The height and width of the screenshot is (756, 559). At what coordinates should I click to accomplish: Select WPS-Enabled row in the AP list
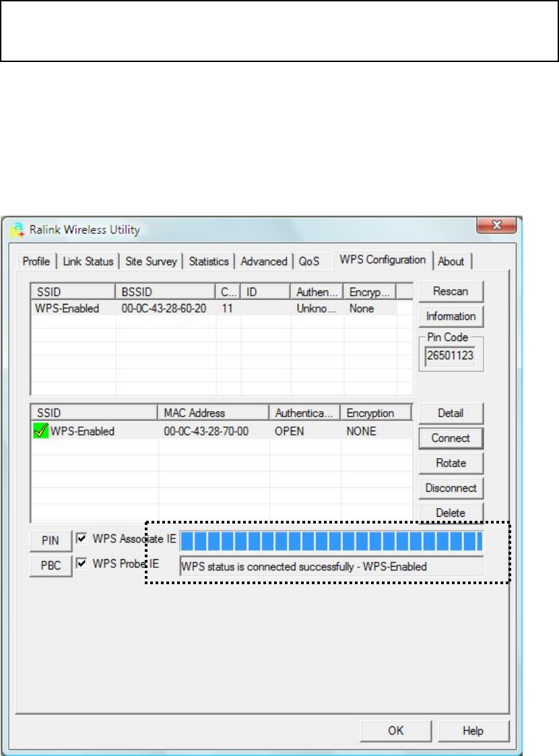pos(214,309)
